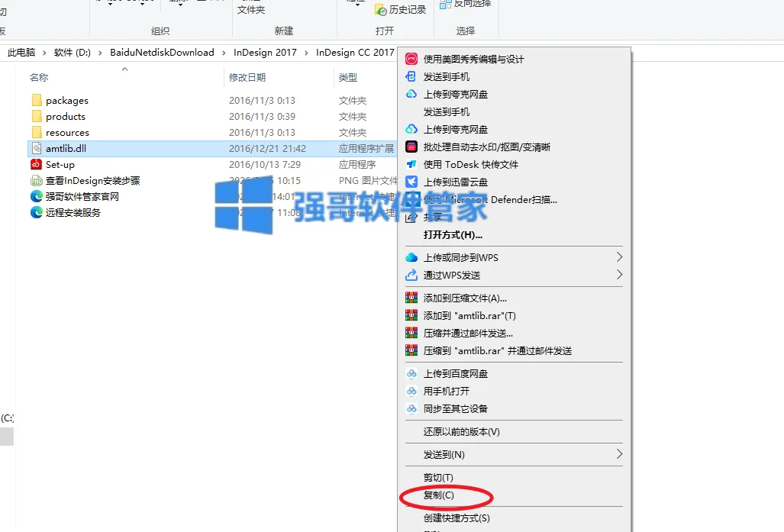Expand the 上传或同步到WPS submenu arrow
784x532 pixels.
tap(619, 257)
